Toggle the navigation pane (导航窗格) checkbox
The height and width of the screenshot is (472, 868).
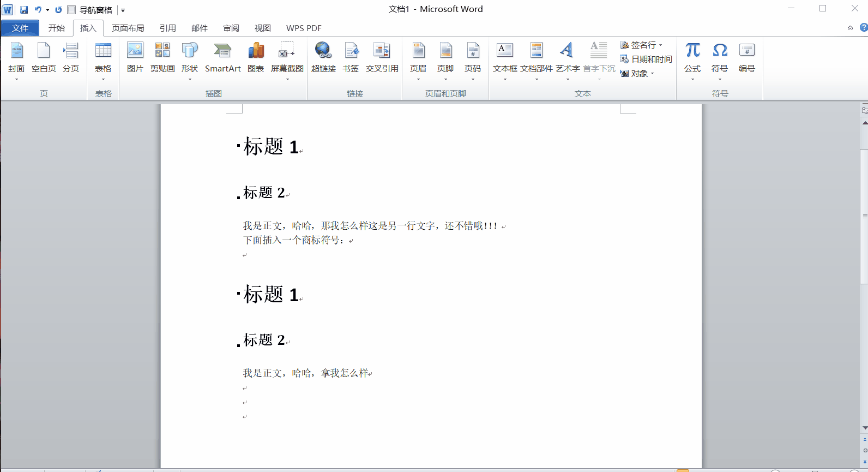[71, 10]
